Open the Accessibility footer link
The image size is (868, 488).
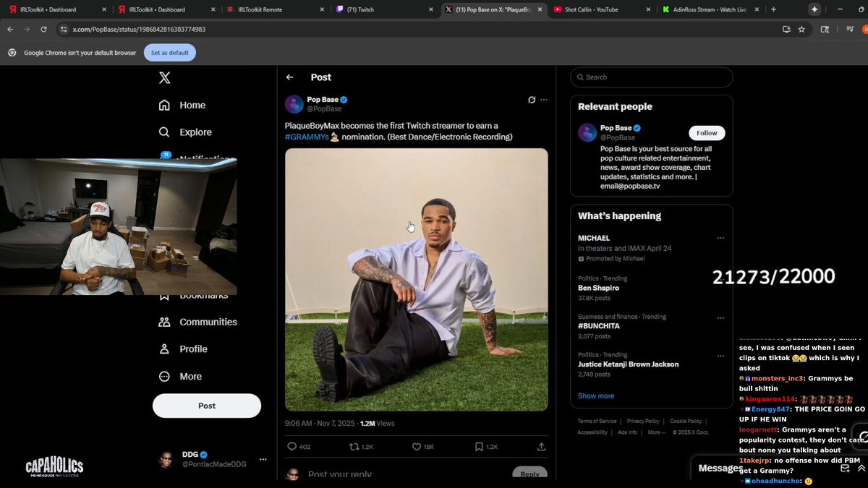592,432
